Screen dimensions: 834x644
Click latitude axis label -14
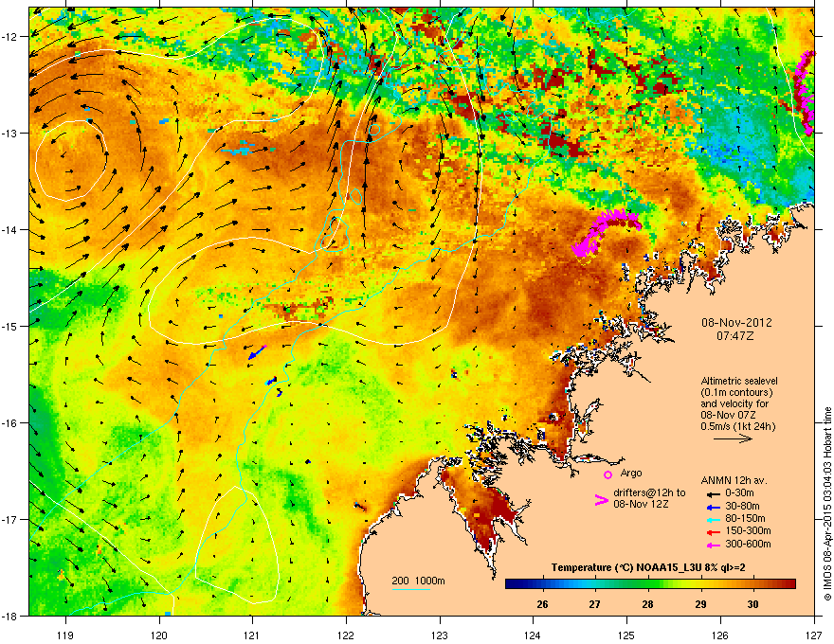[x=10, y=229]
